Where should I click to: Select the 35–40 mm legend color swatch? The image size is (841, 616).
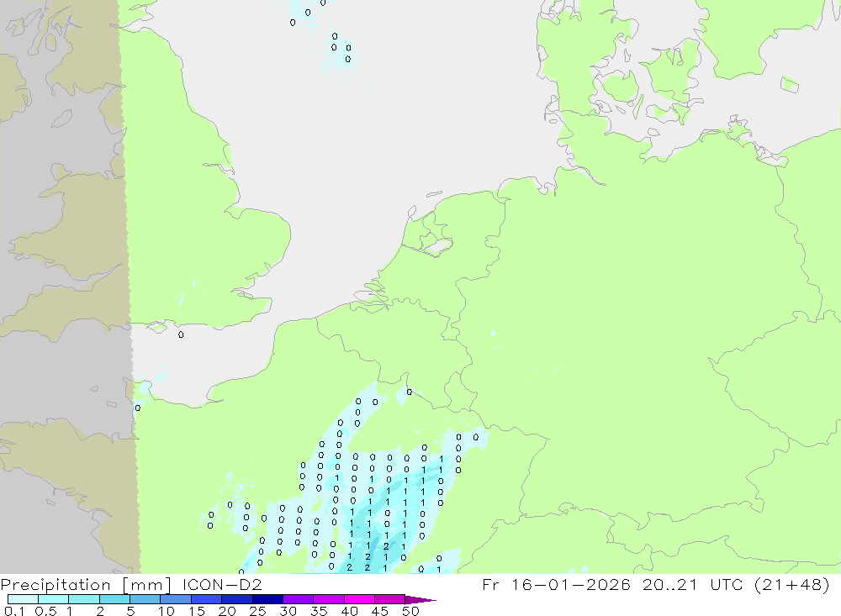(x=329, y=599)
